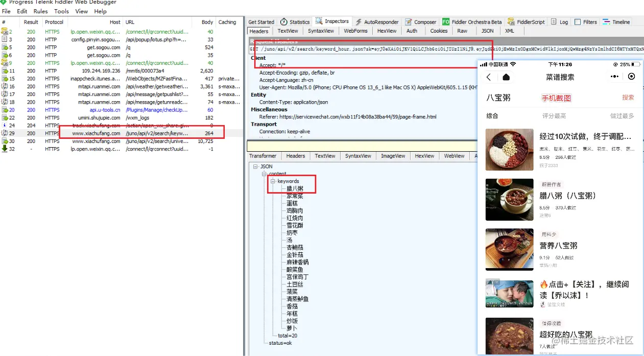Click the icon of session 11

pyautogui.click(x=5, y=70)
